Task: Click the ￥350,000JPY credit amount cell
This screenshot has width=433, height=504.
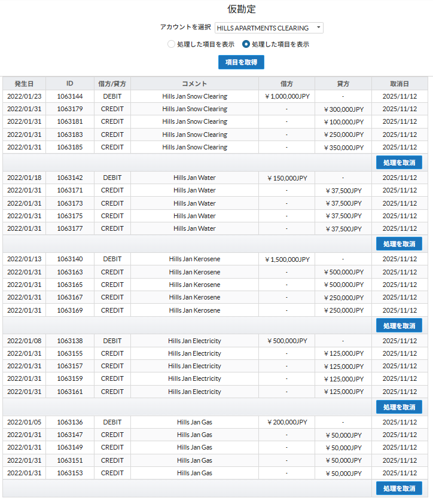Action: (x=343, y=147)
